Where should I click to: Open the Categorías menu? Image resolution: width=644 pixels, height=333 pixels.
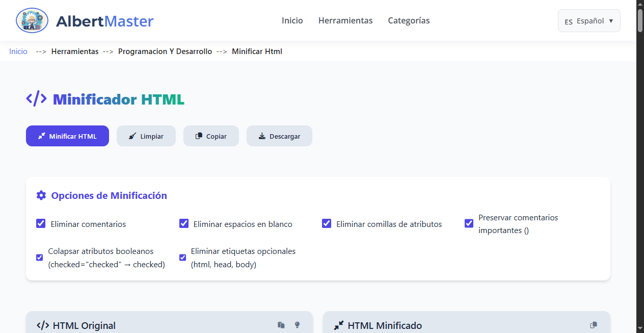coord(409,20)
